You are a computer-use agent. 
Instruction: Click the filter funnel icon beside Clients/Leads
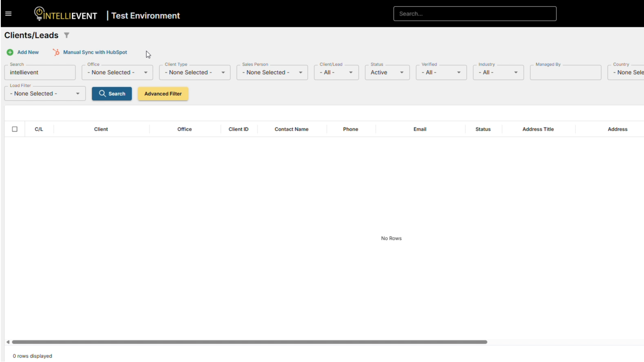point(66,35)
